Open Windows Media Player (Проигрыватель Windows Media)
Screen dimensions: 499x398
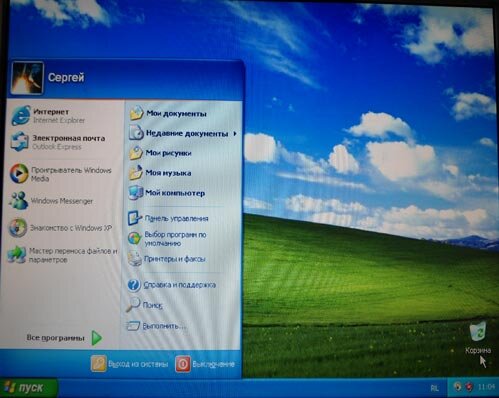pos(19,174)
